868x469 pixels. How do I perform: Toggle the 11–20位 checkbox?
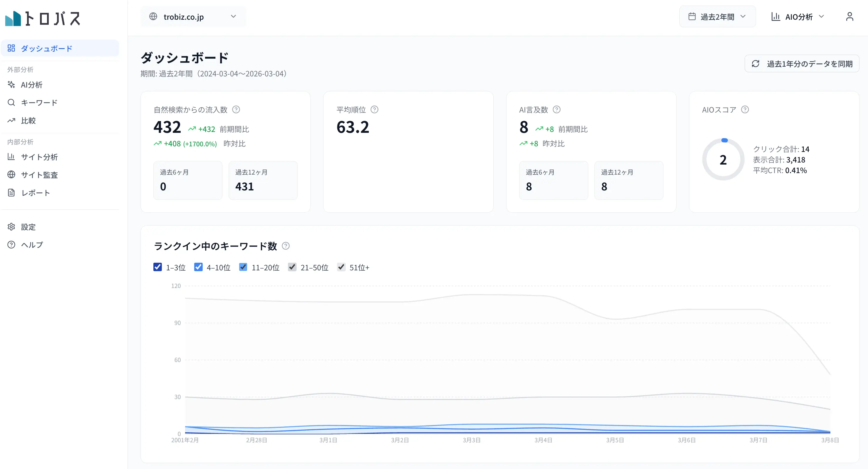[x=243, y=267]
